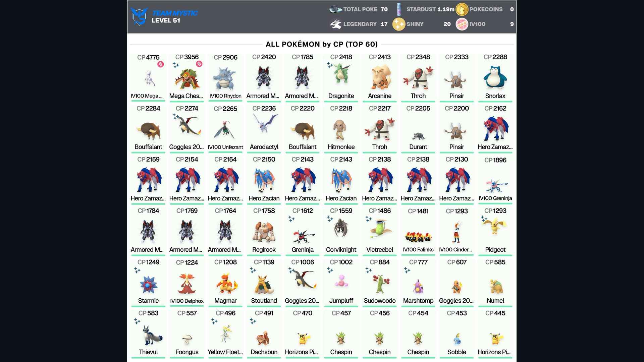Viewport: 644px width, 362px height.
Task: Click the Stardust icon in header
Action: pyautogui.click(x=399, y=9)
